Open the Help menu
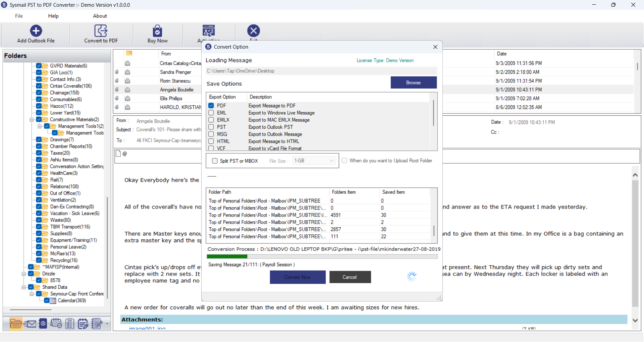 [x=53, y=16]
